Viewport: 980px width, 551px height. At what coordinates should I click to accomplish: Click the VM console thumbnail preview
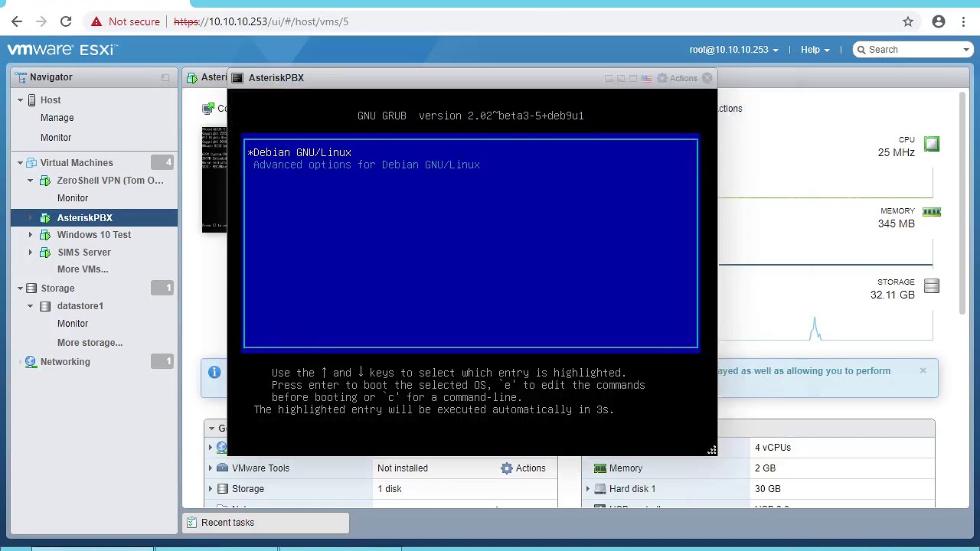[x=214, y=180]
